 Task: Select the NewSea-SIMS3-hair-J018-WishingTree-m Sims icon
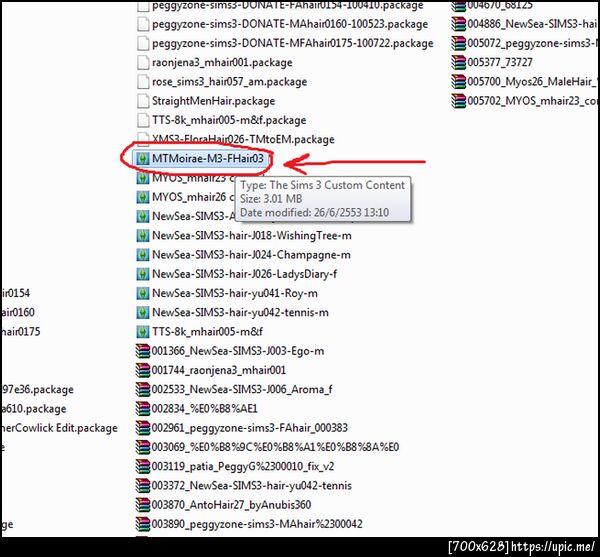(x=143, y=235)
